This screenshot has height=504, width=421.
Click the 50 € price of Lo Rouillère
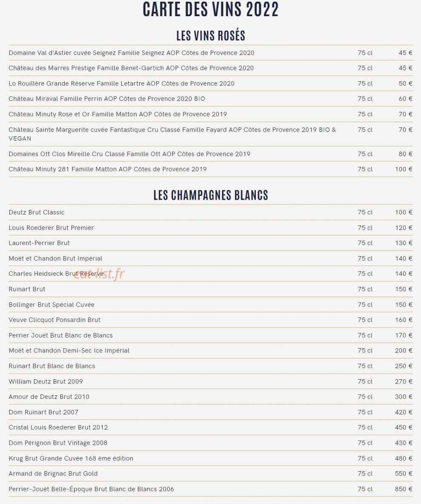click(406, 83)
